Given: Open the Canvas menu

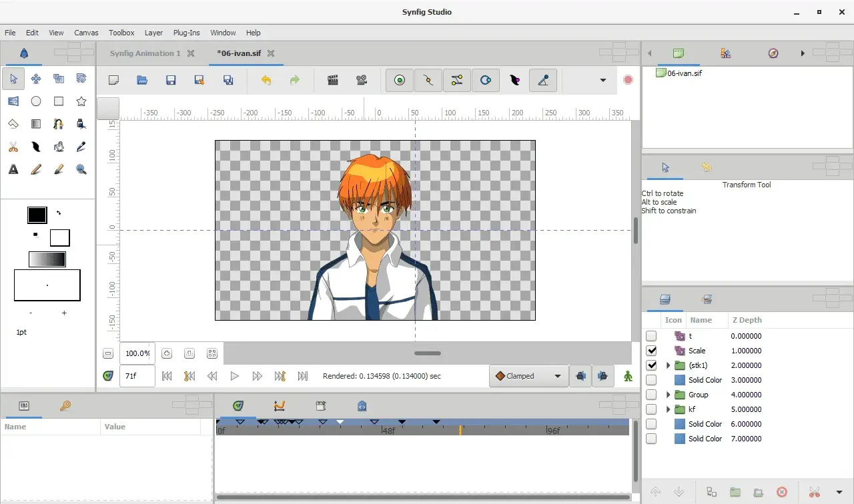Looking at the screenshot, I should 86,33.
